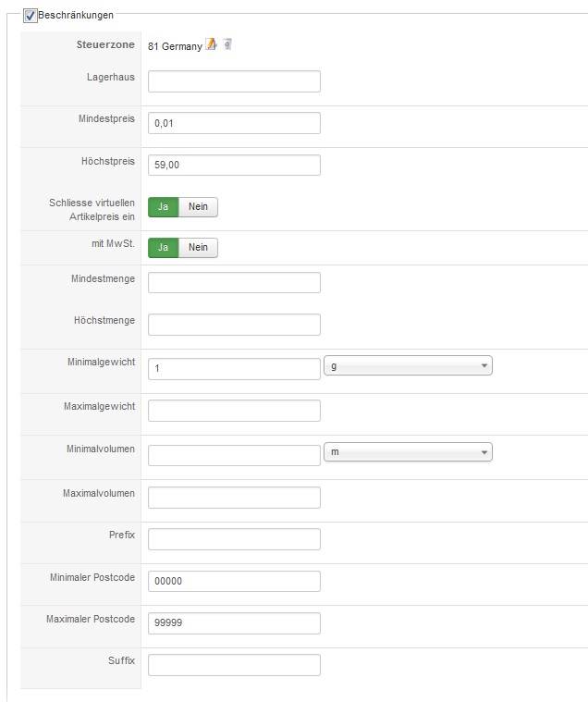Click the Höchstpreis field containing 59,00

234,165
